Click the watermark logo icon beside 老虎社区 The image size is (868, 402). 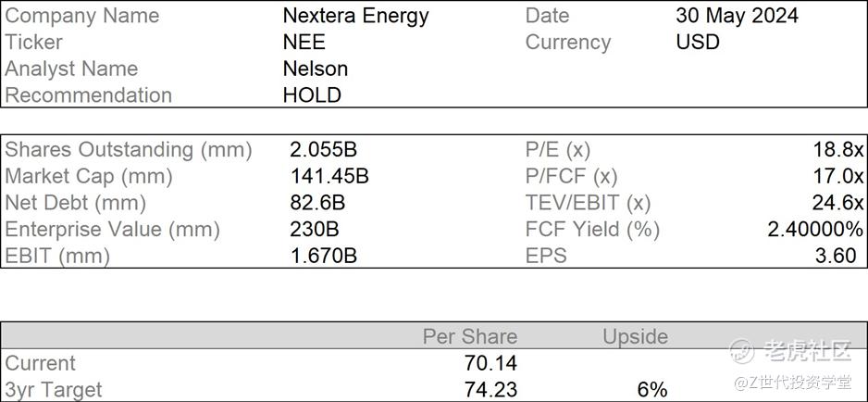click(x=742, y=350)
